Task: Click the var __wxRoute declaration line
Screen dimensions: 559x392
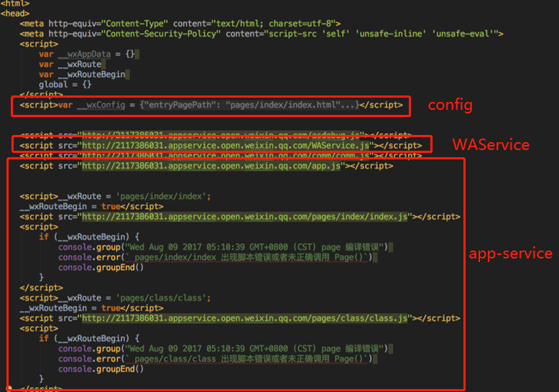Action: (70, 65)
